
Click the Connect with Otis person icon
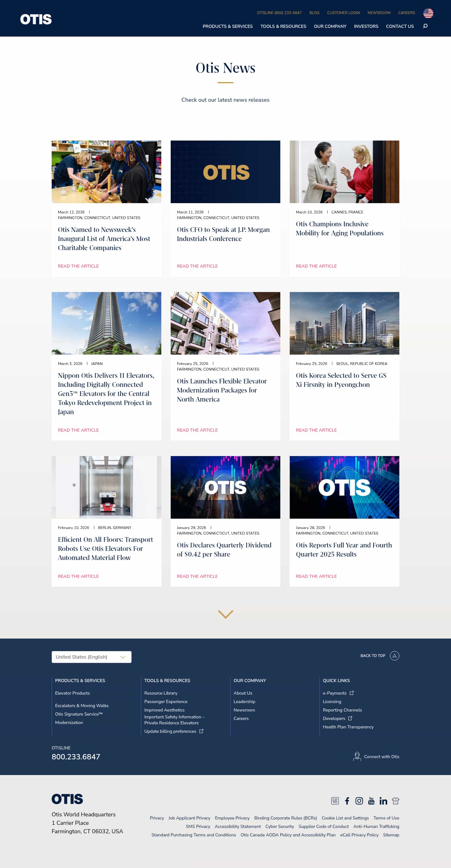click(x=357, y=757)
